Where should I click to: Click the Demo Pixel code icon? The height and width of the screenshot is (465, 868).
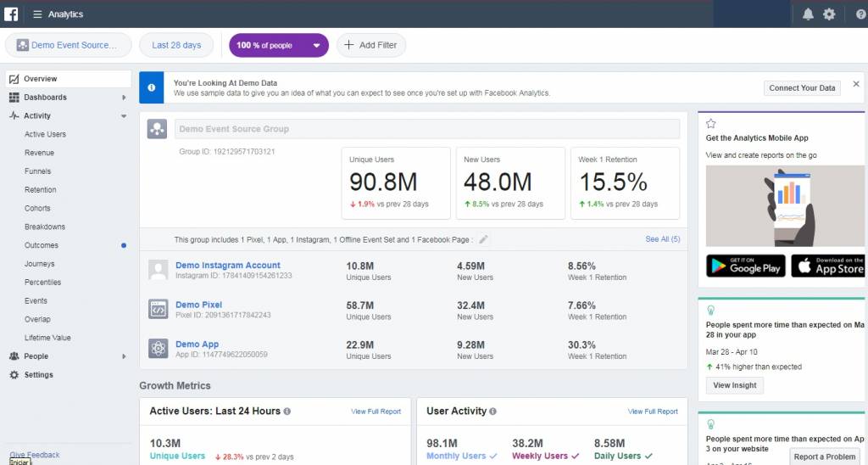(159, 309)
